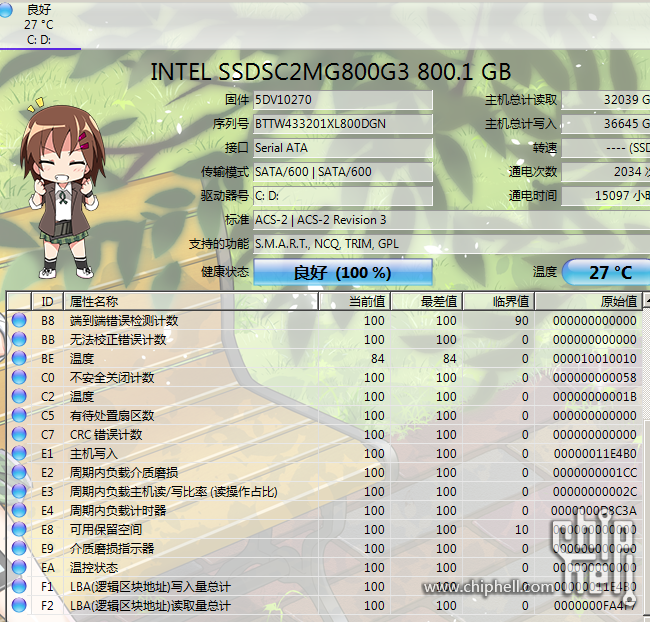Select attribute LBA(逻辑区块地址)读取量总计

point(150,606)
